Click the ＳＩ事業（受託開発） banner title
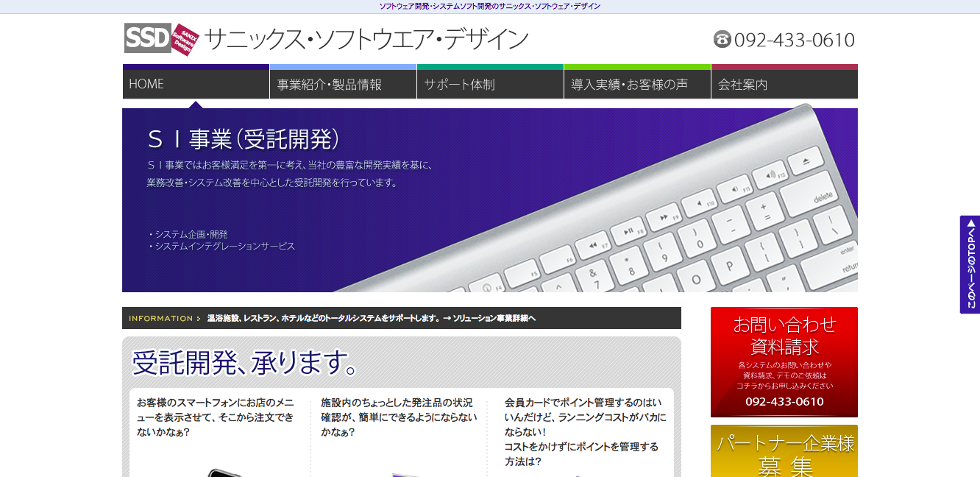 click(x=244, y=138)
